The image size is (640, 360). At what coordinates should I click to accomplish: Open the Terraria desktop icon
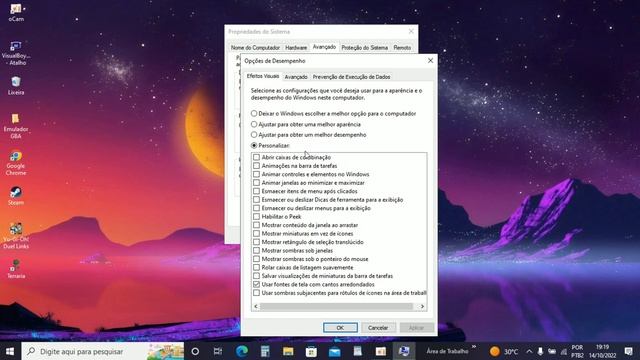(16, 269)
